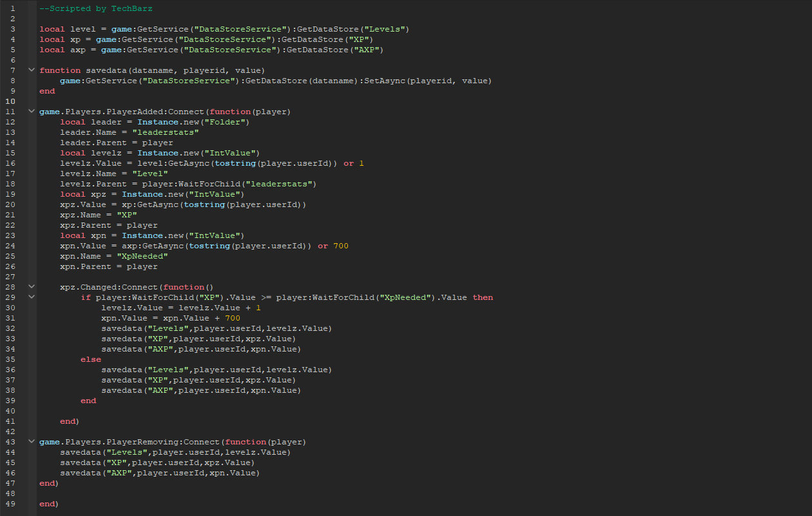
Task: Click 'xpz.Name = "XP"' on line 21
Action: (99, 215)
